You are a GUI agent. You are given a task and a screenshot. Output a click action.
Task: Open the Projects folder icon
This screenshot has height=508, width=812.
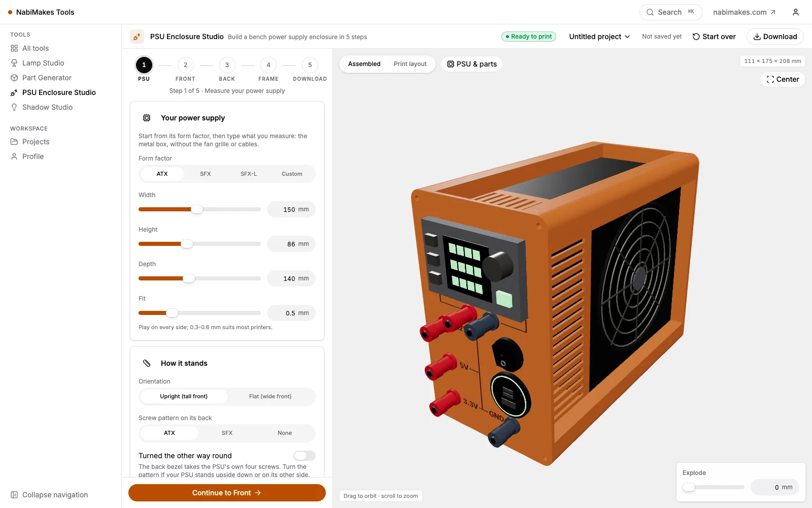pos(14,142)
